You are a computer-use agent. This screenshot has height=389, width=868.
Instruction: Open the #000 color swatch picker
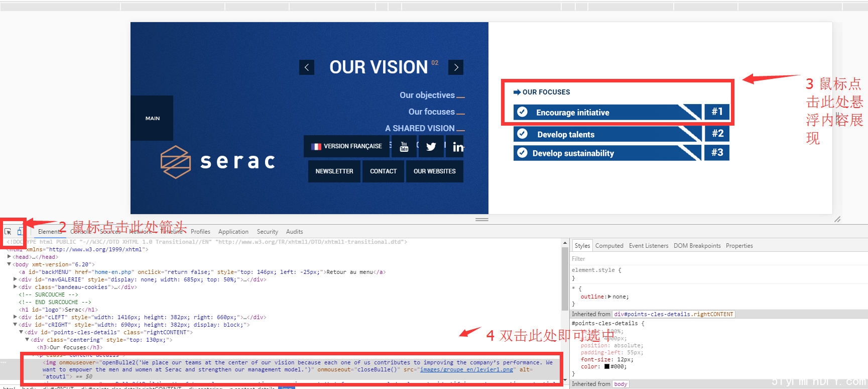tap(607, 366)
